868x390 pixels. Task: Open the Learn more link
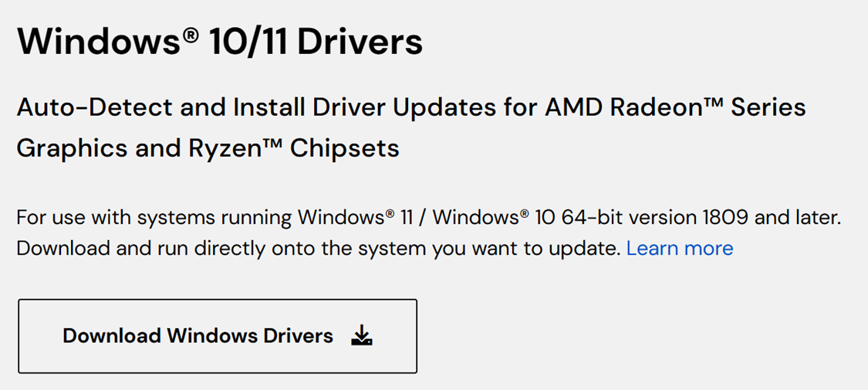[x=680, y=249]
